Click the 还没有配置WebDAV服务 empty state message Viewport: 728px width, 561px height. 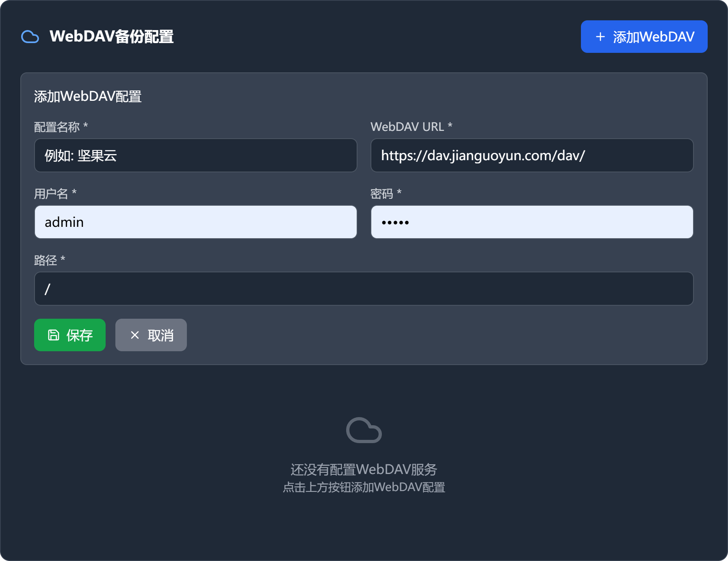(x=364, y=470)
